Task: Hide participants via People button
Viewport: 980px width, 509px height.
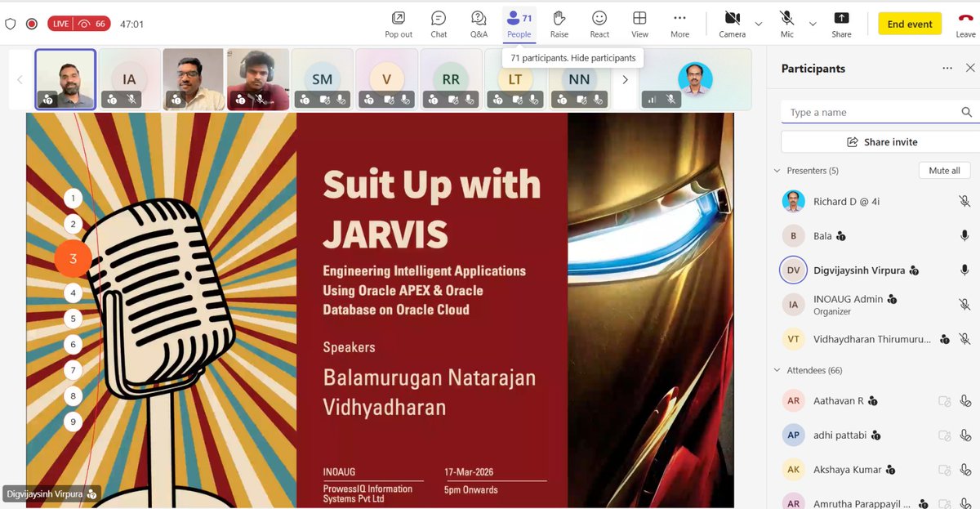Action: coord(519,24)
